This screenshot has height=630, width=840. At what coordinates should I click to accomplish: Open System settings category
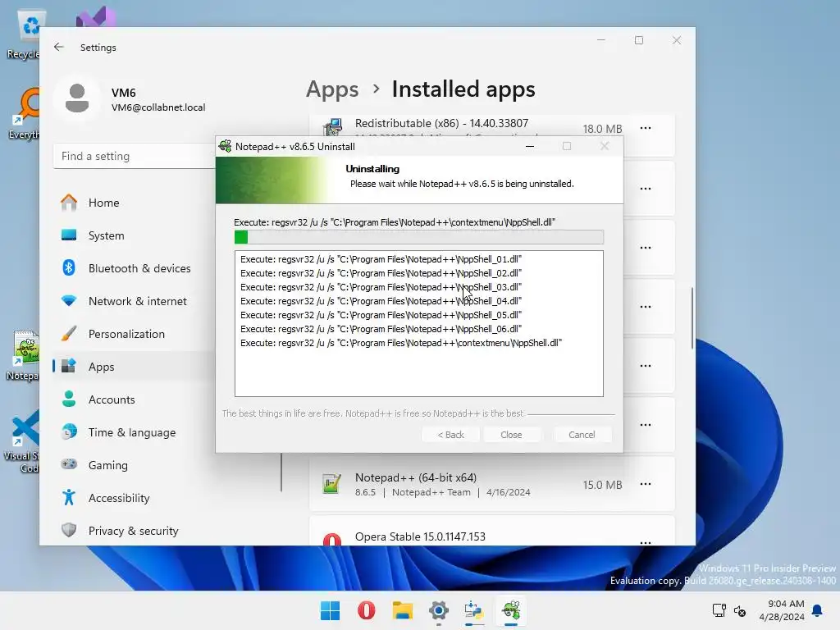134,235
